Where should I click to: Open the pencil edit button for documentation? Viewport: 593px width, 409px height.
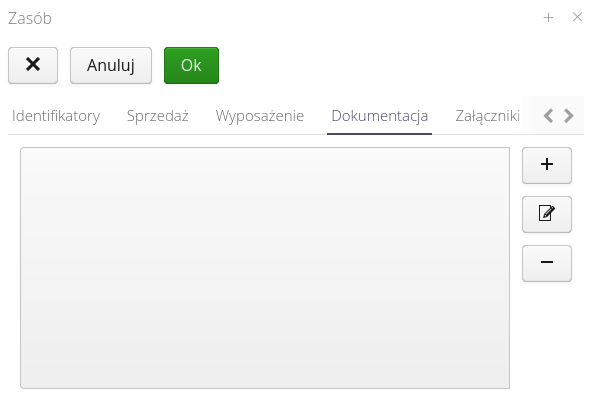[546, 214]
